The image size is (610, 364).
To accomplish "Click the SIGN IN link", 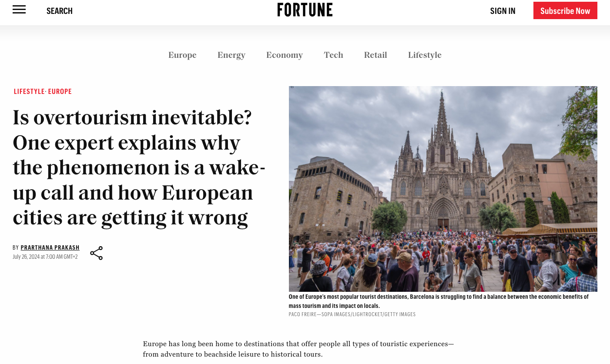I will (x=503, y=11).
